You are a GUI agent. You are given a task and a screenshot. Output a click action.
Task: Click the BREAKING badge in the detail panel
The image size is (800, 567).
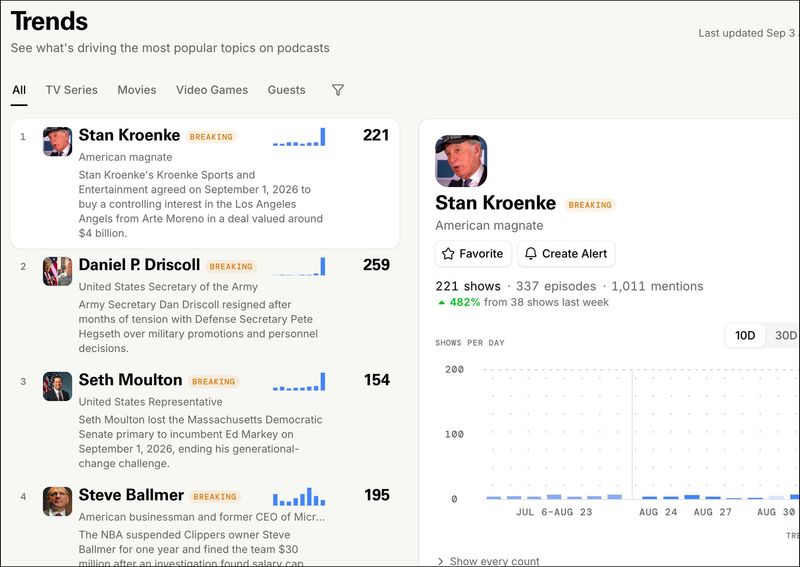(x=590, y=205)
